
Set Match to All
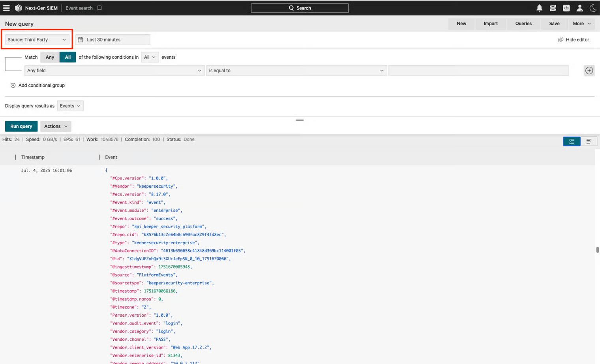click(67, 57)
